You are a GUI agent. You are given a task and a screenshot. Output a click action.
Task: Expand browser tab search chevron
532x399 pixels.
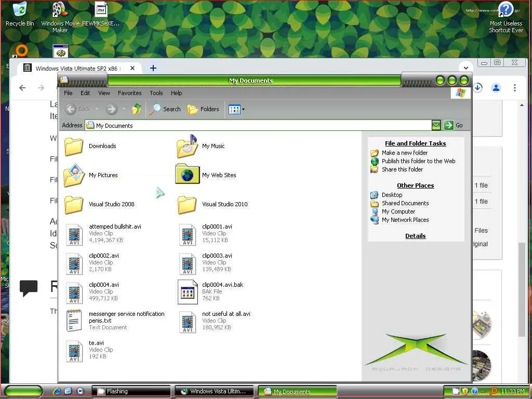tap(466, 68)
